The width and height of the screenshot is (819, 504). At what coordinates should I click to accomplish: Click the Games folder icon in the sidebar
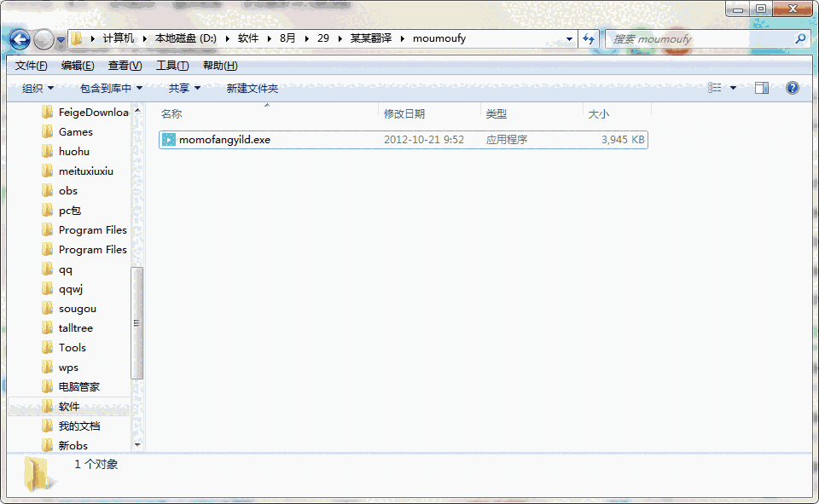(48, 131)
